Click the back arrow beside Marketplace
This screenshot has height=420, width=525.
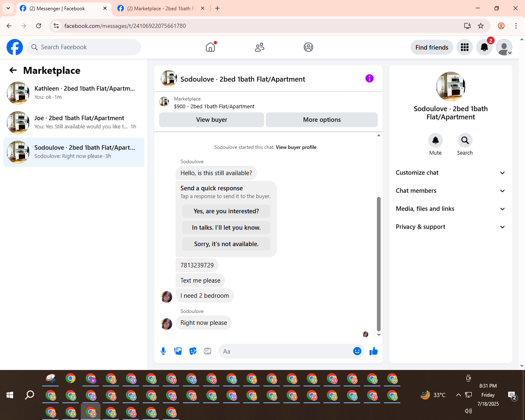13,70
